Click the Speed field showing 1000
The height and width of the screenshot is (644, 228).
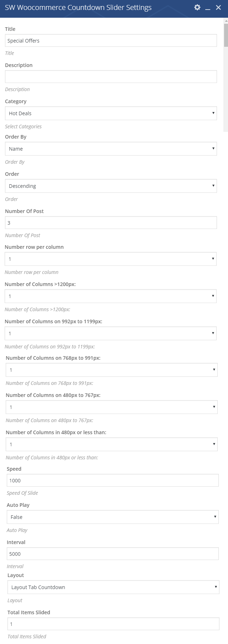113,480
